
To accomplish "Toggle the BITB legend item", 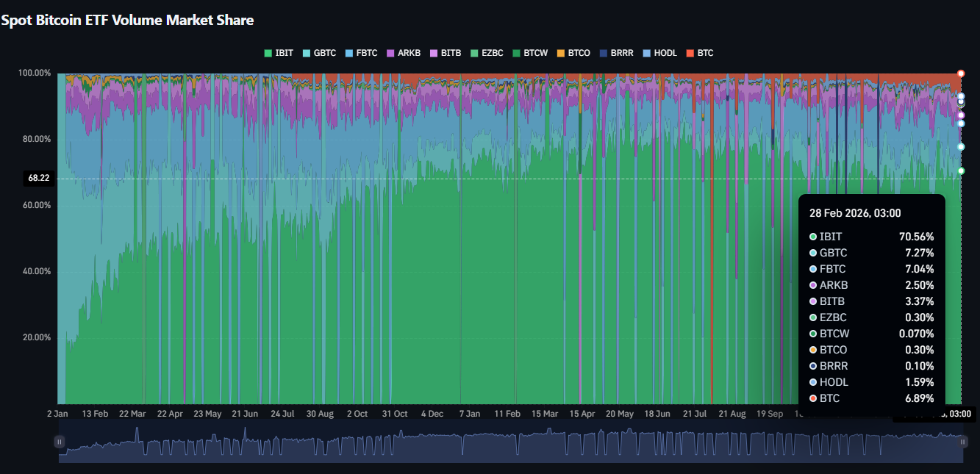I will click(445, 53).
